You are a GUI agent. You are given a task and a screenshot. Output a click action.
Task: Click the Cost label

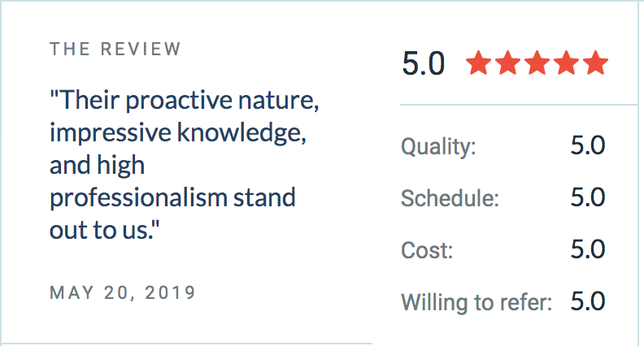tap(427, 250)
